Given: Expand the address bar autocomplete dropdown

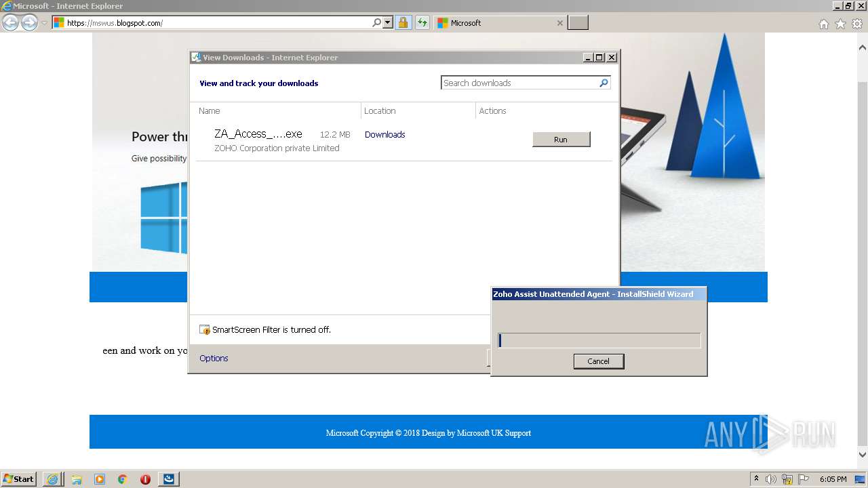Looking at the screenshot, I should pyautogui.click(x=388, y=23).
